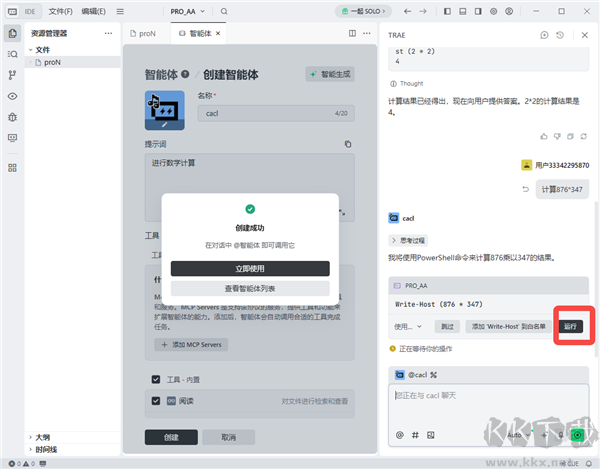Click the 立即使用 button

(x=250, y=269)
